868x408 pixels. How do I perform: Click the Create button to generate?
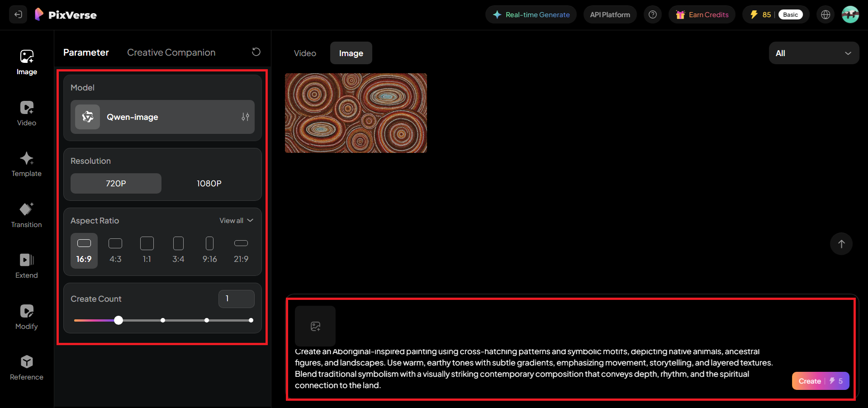(820, 381)
